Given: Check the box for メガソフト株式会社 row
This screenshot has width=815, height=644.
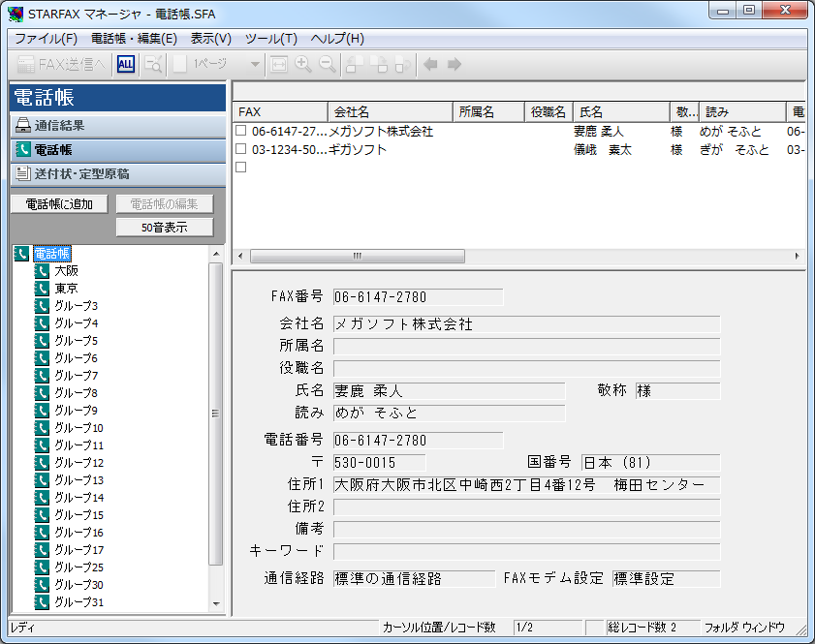Looking at the screenshot, I should [x=241, y=131].
